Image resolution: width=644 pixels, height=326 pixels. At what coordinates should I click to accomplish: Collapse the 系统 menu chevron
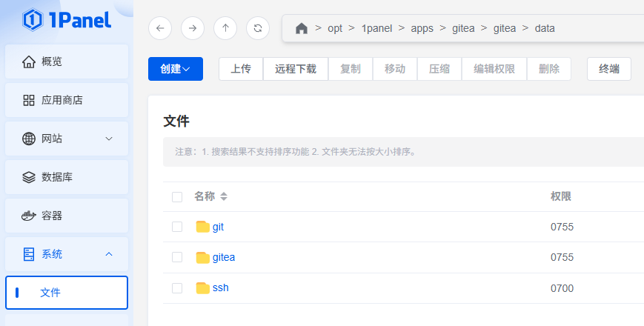109,254
